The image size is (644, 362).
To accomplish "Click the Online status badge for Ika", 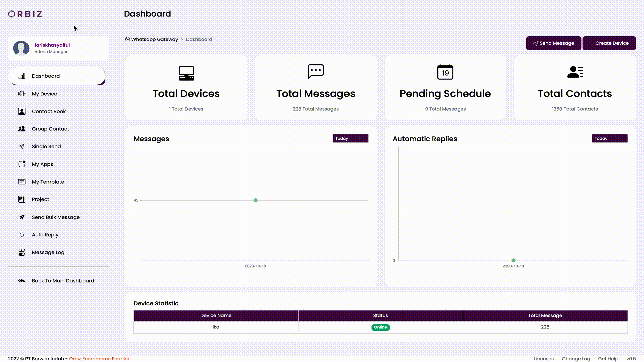I will pyautogui.click(x=380, y=327).
